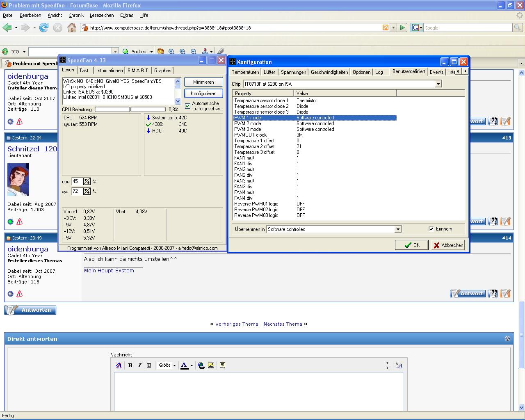Screen dimensions: 525x420
Task: Switch editor mode with the A/A icon
Action: [x=399, y=365]
